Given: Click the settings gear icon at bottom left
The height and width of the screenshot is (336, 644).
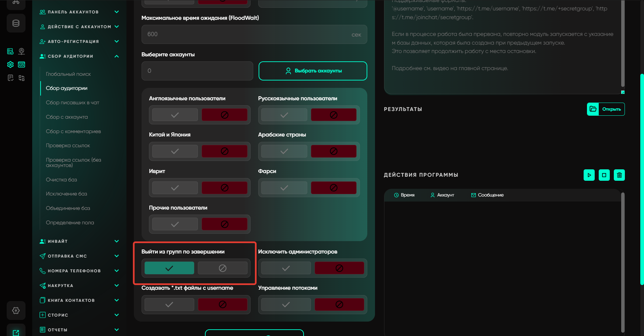Looking at the screenshot, I should click(16, 311).
